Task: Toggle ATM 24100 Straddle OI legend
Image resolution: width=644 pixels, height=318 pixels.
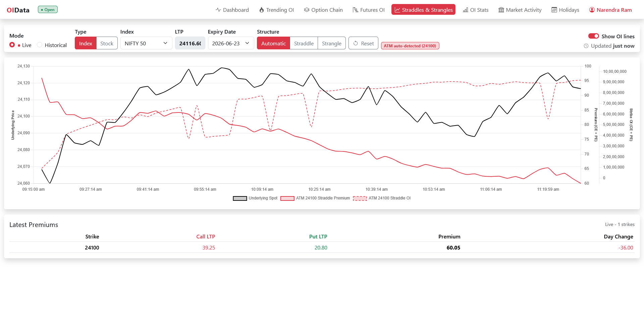Action: pyautogui.click(x=382, y=198)
